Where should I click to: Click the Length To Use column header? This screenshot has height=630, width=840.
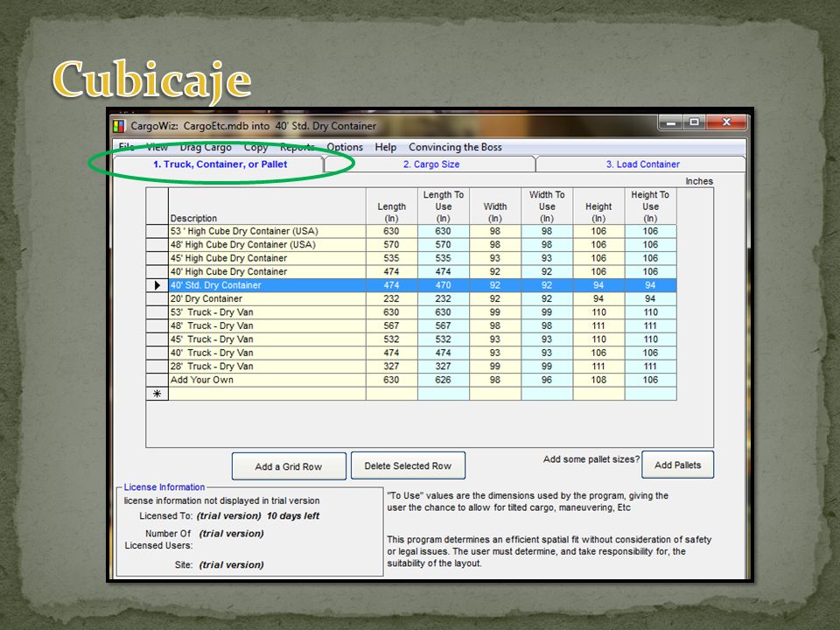click(x=444, y=206)
